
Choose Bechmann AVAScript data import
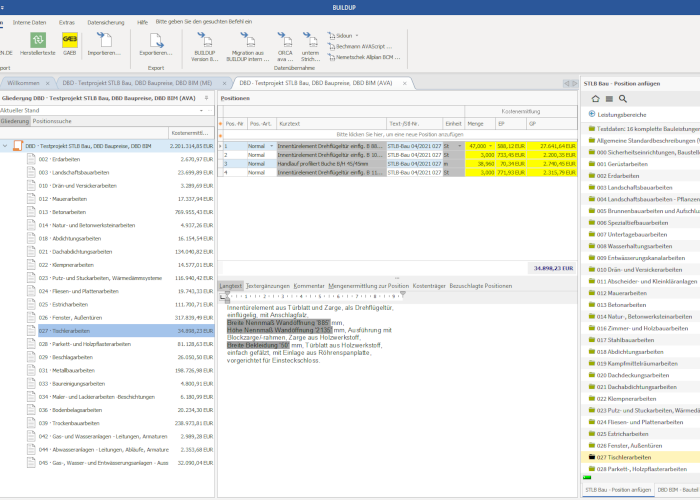pyautogui.click(x=360, y=46)
